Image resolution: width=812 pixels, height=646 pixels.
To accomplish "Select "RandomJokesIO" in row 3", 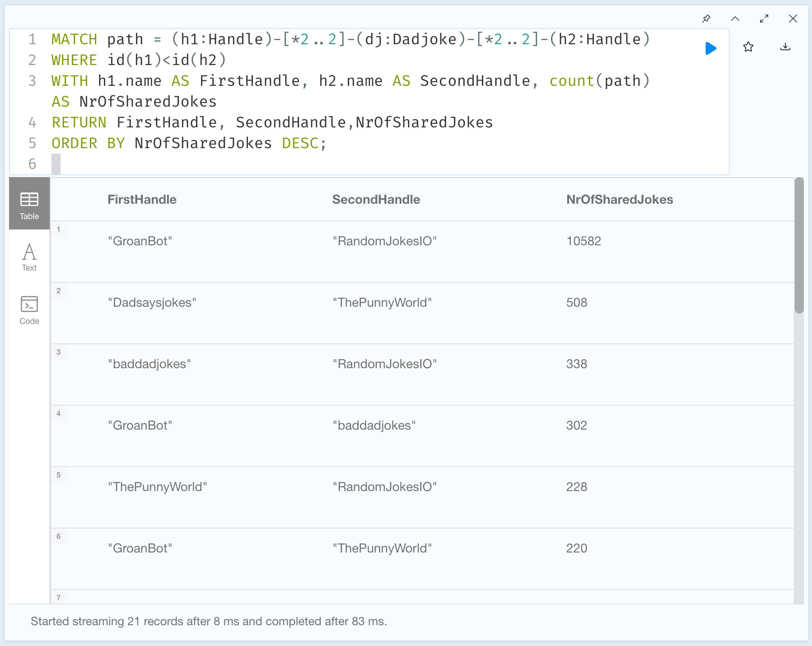I will coord(385,364).
